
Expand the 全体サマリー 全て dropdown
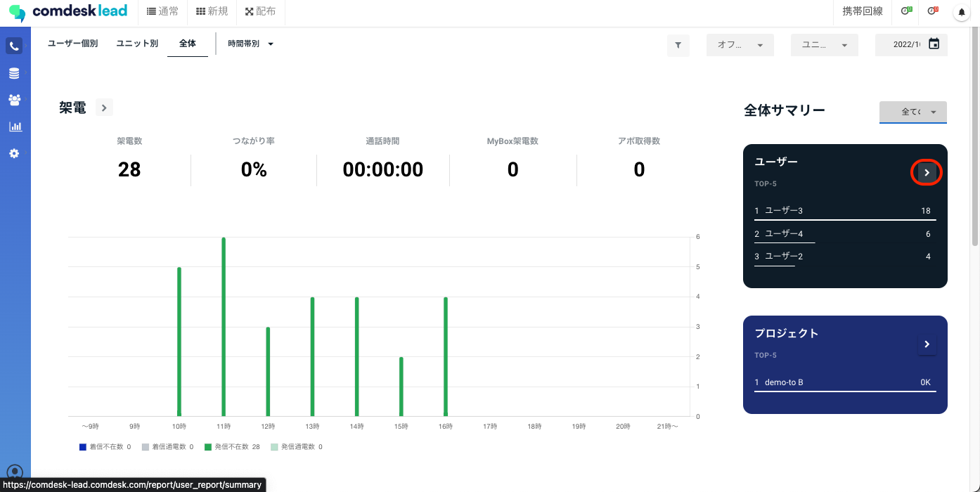[x=913, y=112]
